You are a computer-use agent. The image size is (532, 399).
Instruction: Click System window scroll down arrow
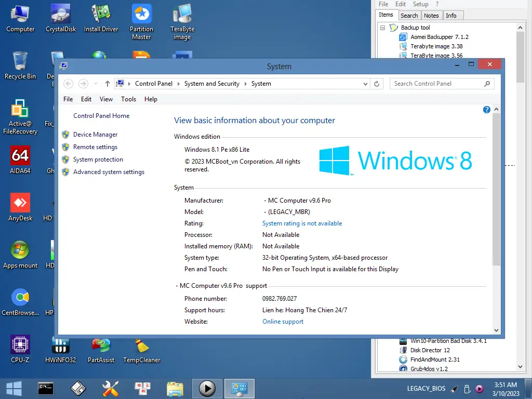click(496, 330)
